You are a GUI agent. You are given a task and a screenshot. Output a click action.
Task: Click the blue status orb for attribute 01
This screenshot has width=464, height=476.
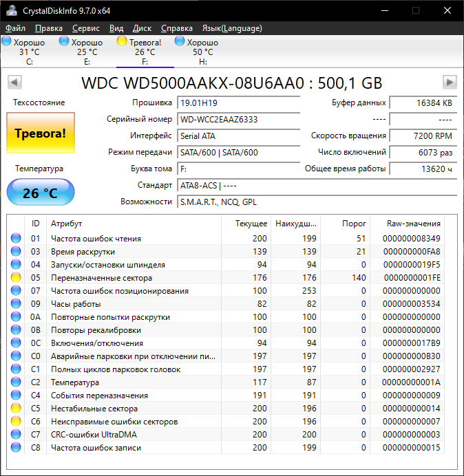(x=16, y=239)
